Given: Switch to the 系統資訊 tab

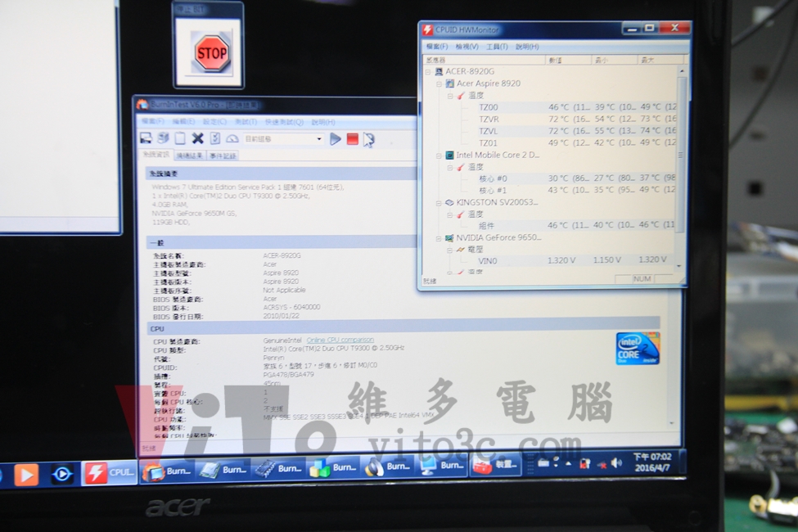Looking at the screenshot, I should (156, 155).
